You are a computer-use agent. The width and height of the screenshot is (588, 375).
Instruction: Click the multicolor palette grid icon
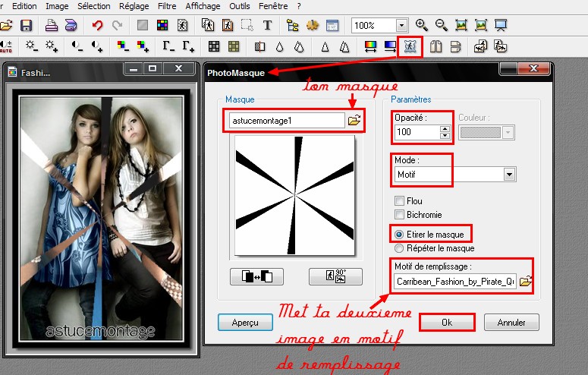(162, 26)
